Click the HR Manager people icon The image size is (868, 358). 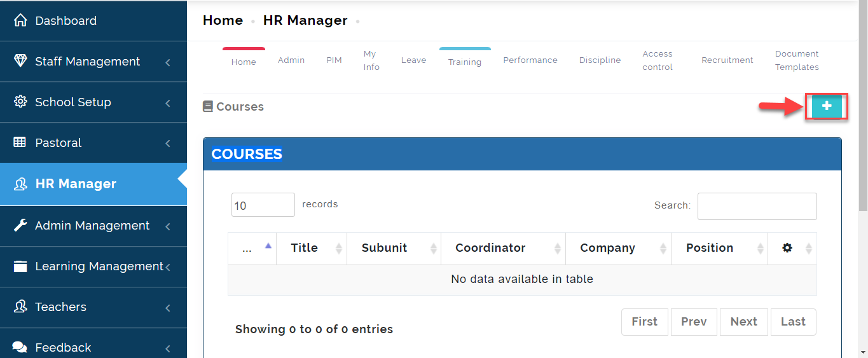20,184
